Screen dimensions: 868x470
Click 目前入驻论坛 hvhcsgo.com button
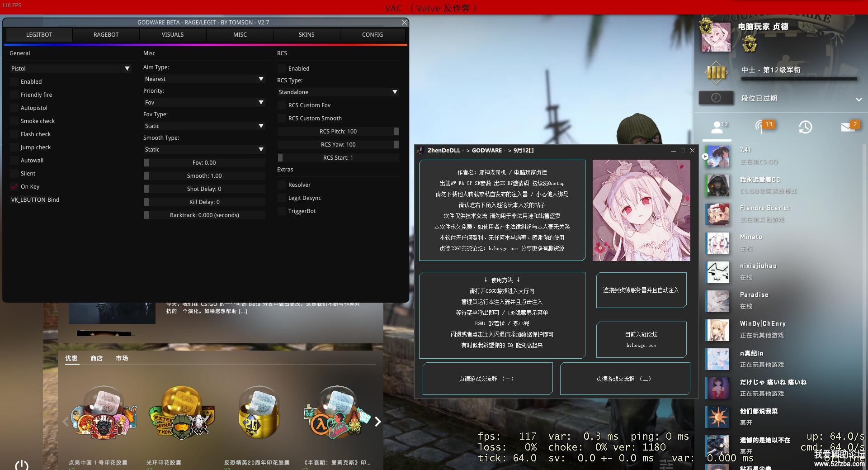click(641, 339)
